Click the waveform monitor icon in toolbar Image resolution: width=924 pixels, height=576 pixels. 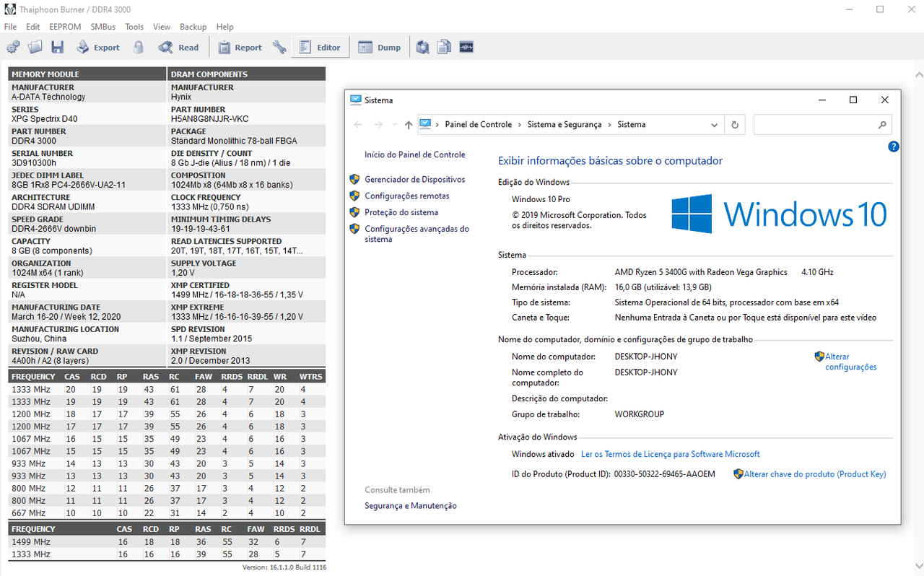point(466,48)
